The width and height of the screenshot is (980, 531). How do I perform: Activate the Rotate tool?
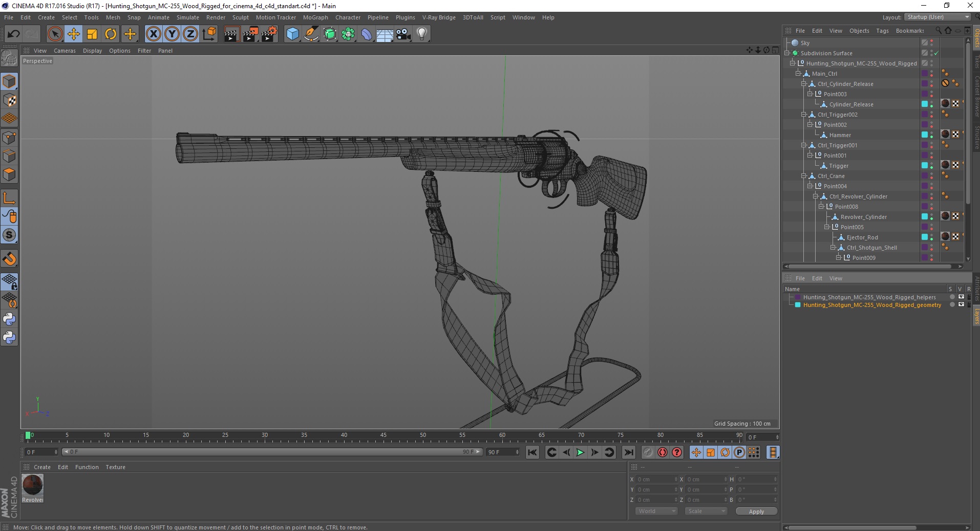111,34
